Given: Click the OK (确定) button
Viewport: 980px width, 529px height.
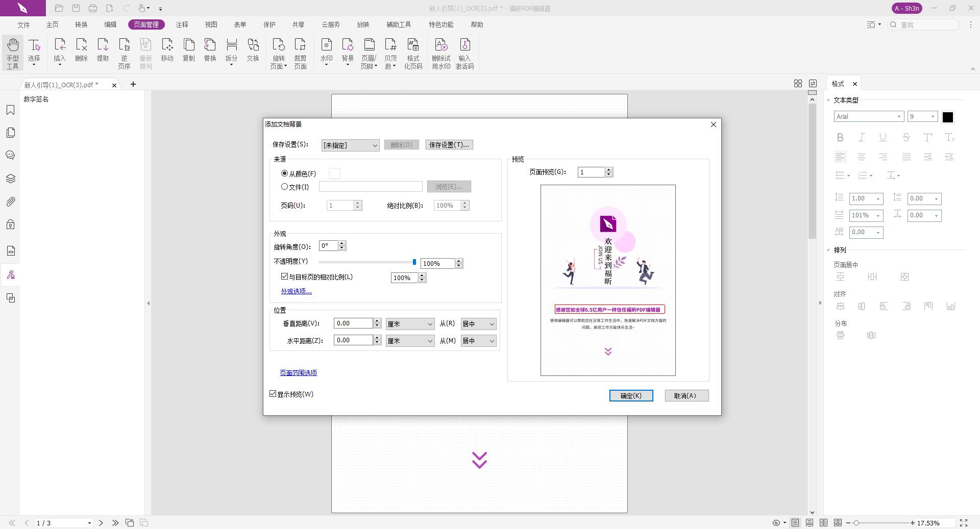Looking at the screenshot, I should tap(631, 396).
